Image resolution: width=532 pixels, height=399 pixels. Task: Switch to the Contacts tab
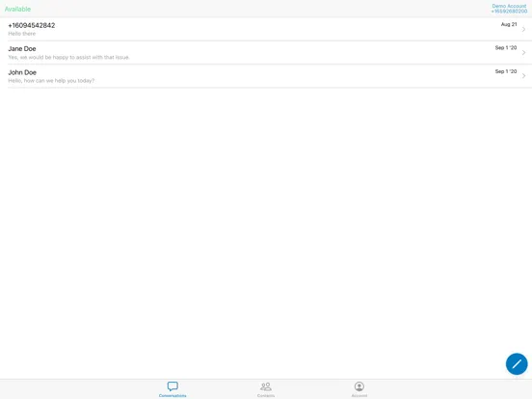266,389
